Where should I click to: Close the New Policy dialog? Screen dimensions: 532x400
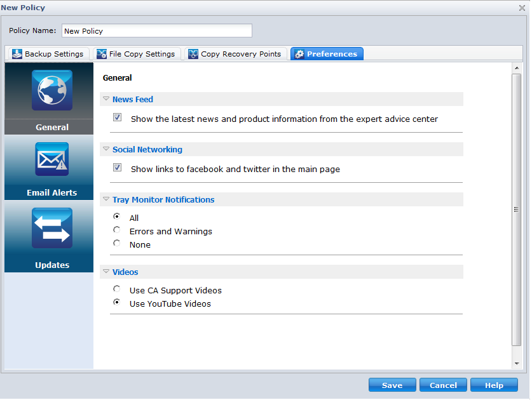[x=522, y=8]
